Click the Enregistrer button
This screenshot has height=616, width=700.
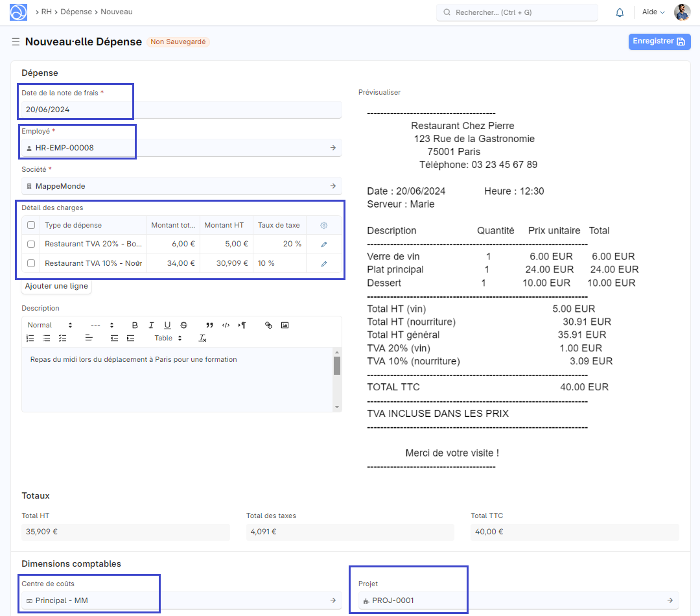tap(659, 41)
